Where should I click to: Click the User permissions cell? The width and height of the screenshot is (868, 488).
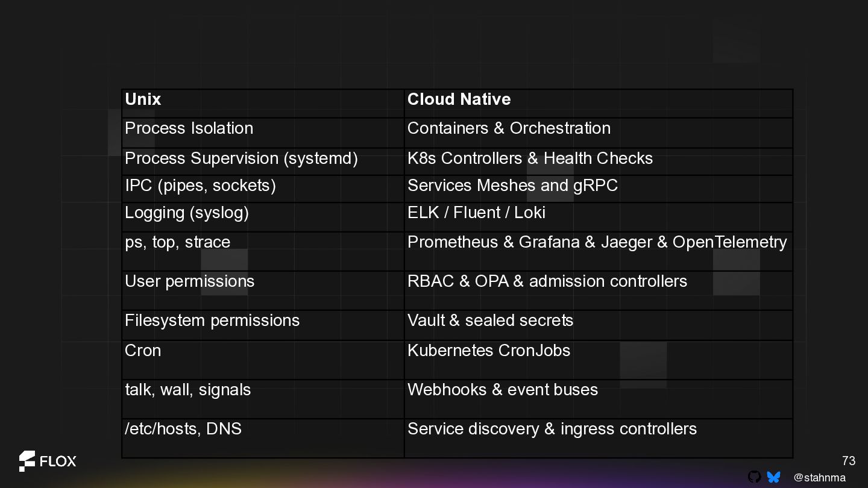[x=263, y=290]
